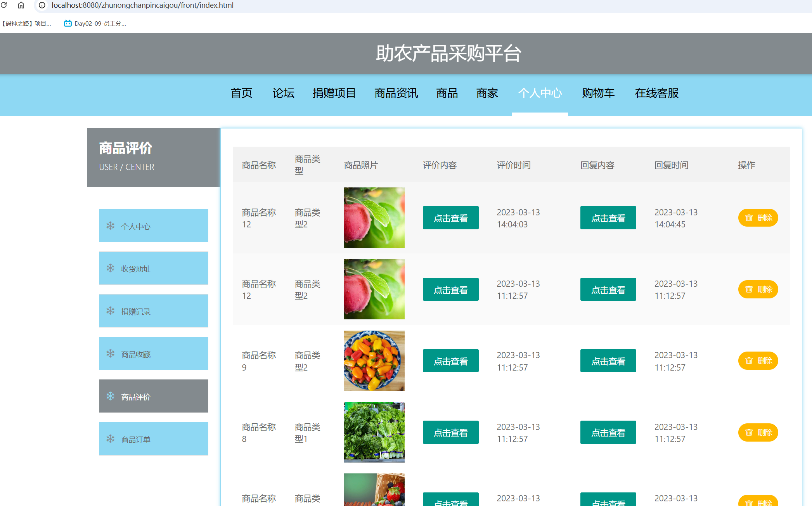Click the browser address bar URL
The image size is (812, 506).
tap(142, 5)
